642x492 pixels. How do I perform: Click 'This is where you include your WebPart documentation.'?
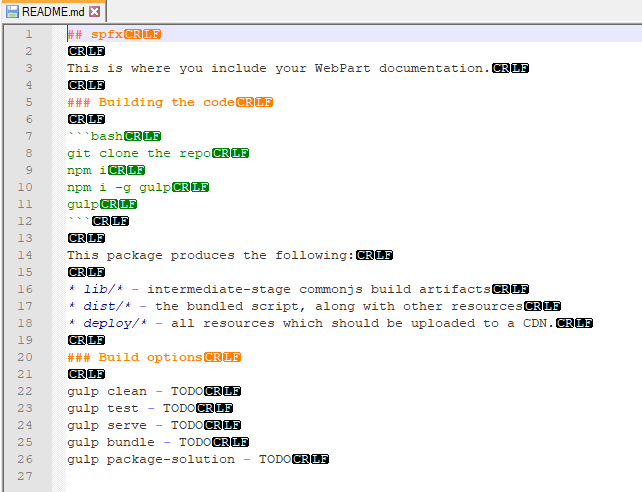[x=278, y=68]
